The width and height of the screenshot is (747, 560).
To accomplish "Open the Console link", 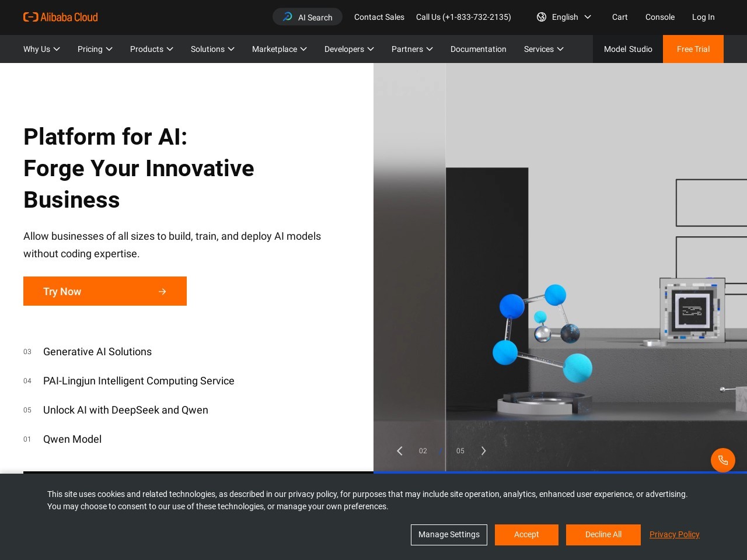I will tap(660, 17).
